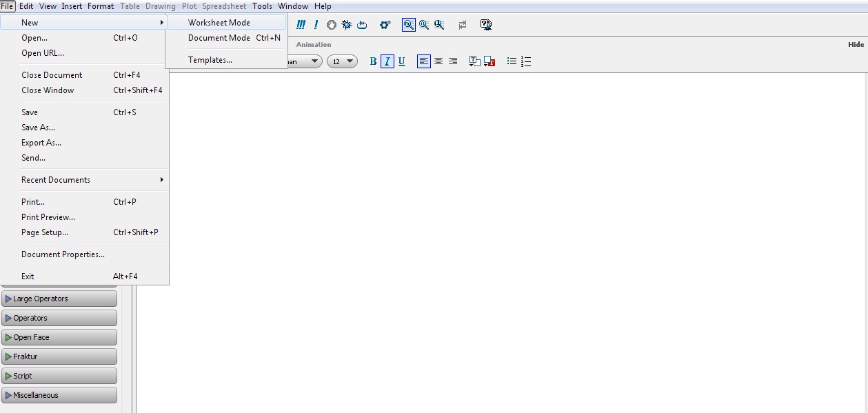The height and width of the screenshot is (413, 868).
Task: Select the larger zoom magnifier icon
Action: click(439, 24)
